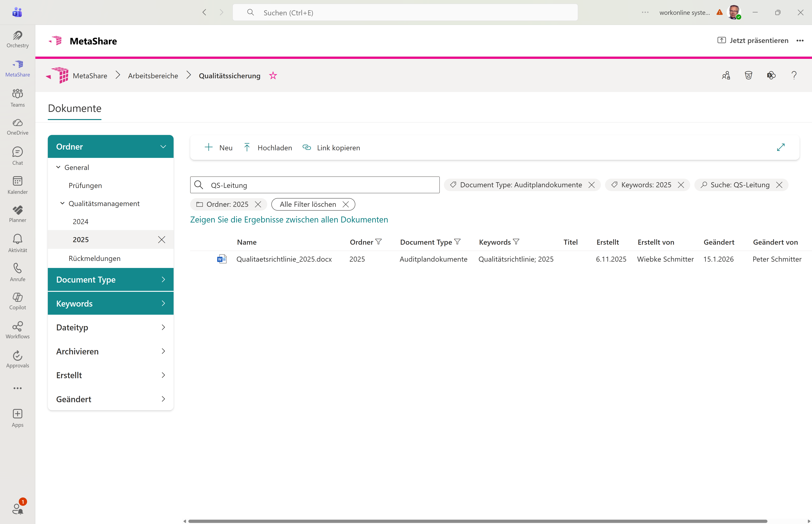Remove the Document Type: Auditplandokumente filter
This screenshot has width=812, height=524.
click(591, 185)
